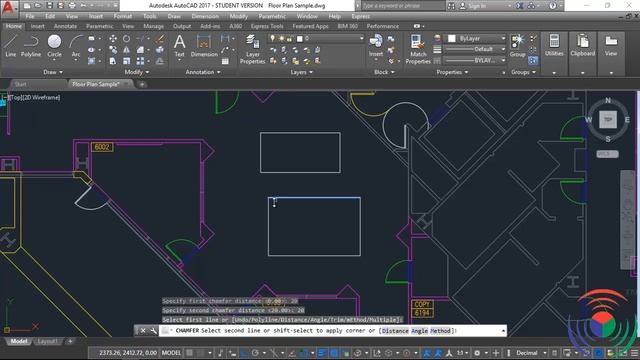640x360 pixels.
Task: Switch to the Layout1 tab
Action: tap(48, 341)
